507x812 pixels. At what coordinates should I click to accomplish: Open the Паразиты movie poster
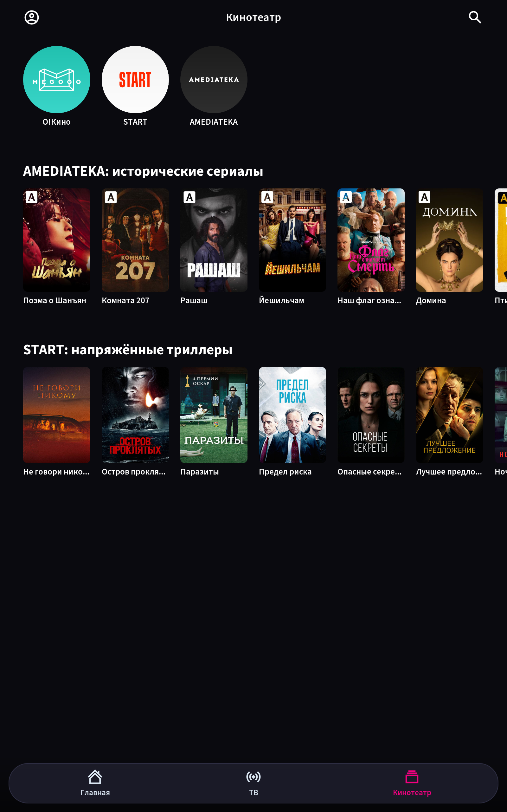click(x=214, y=415)
